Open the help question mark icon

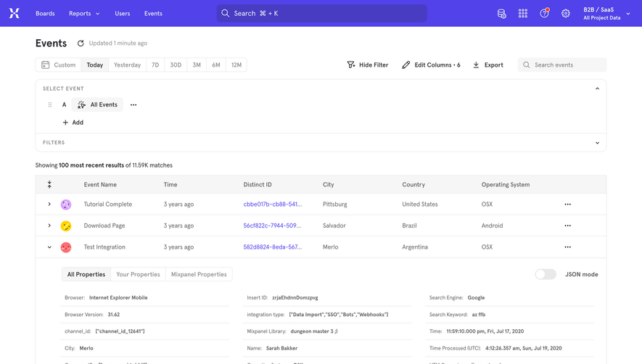tap(544, 13)
